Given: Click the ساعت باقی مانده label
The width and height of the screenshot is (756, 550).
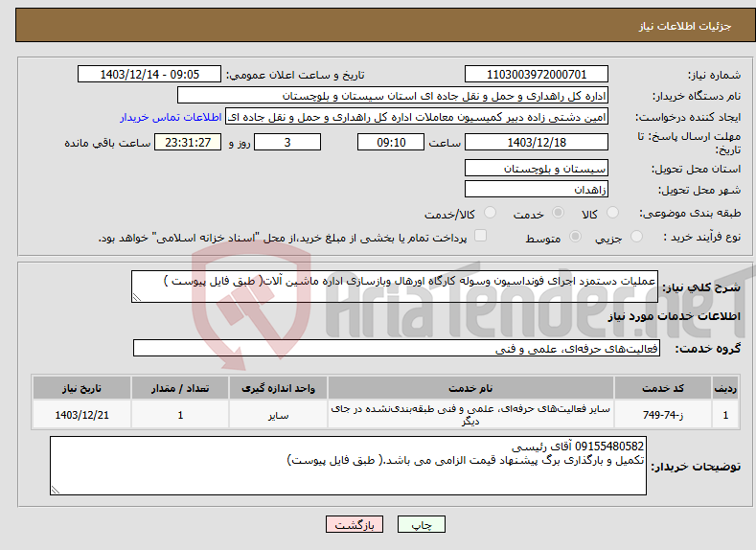Looking at the screenshot, I should pos(107,143).
